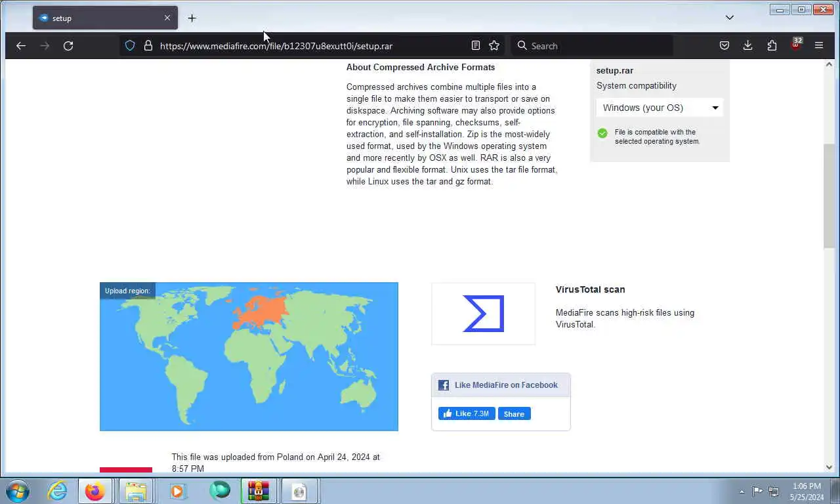Open WinRAR from the taskbar
The height and width of the screenshot is (504, 840).
[x=259, y=491]
